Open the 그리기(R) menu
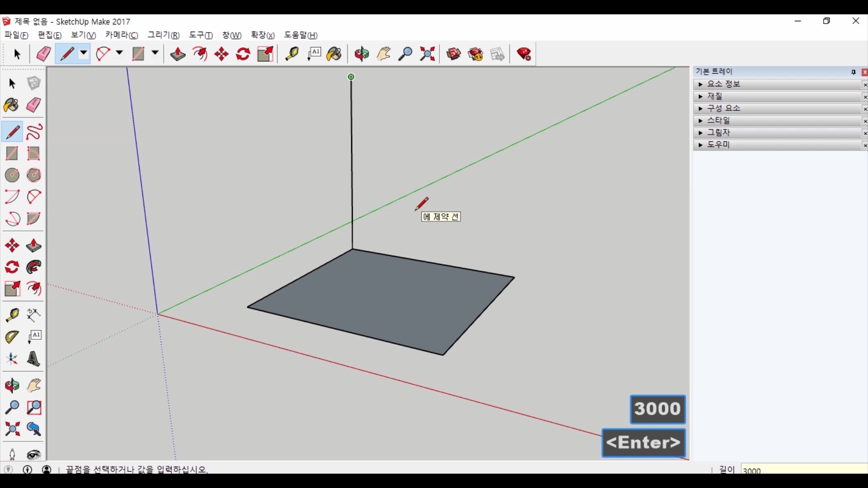The image size is (868, 488). (x=163, y=35)
